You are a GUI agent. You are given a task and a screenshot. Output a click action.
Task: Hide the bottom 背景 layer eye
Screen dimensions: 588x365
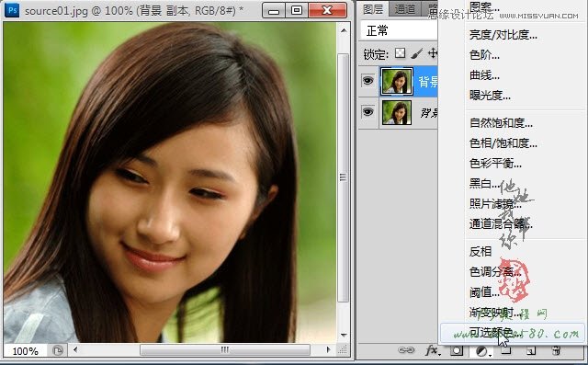coord(367,112)
